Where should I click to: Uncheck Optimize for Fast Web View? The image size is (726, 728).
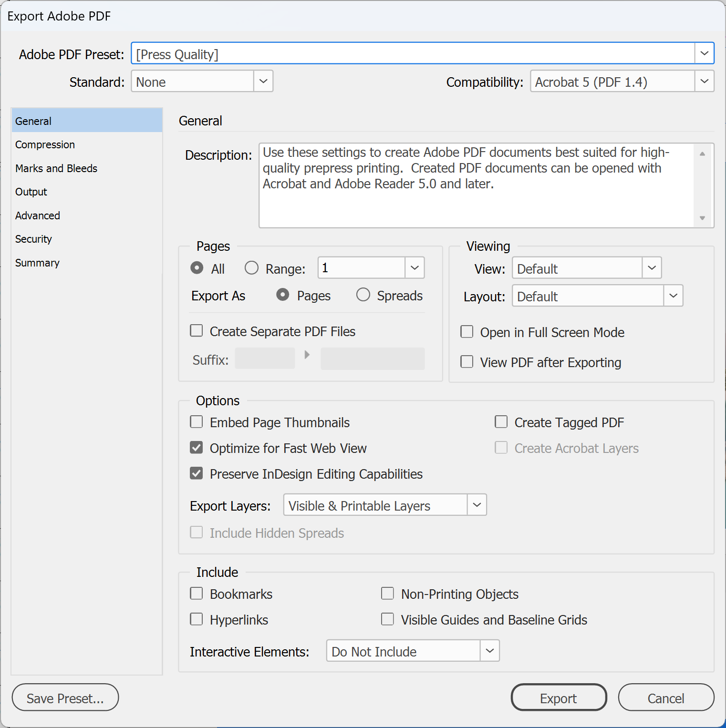click(197, 447)
